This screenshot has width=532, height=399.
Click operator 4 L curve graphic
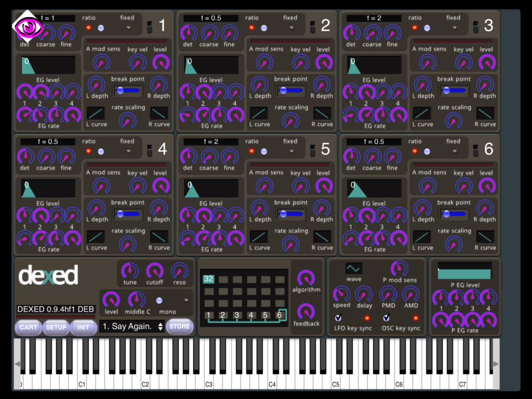pyautogui.click(x=96, y=236)
